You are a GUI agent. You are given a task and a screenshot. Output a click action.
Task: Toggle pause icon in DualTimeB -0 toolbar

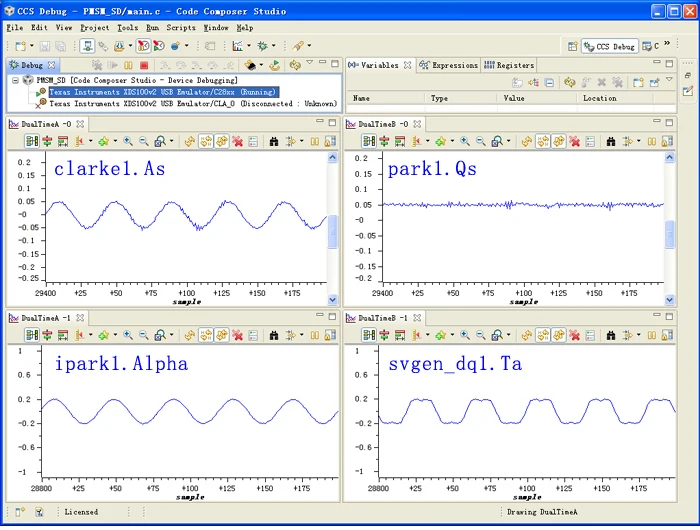pos(652,142)
